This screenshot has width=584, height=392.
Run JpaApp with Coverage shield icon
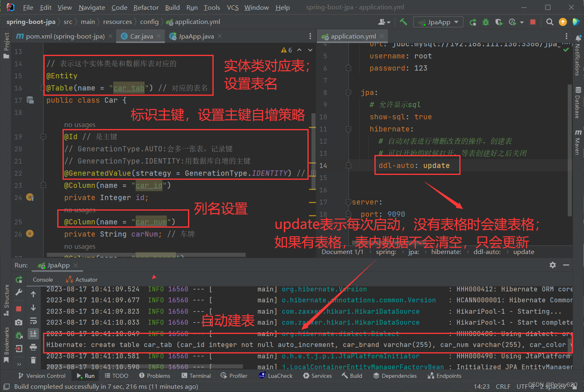tap(499, 22)
